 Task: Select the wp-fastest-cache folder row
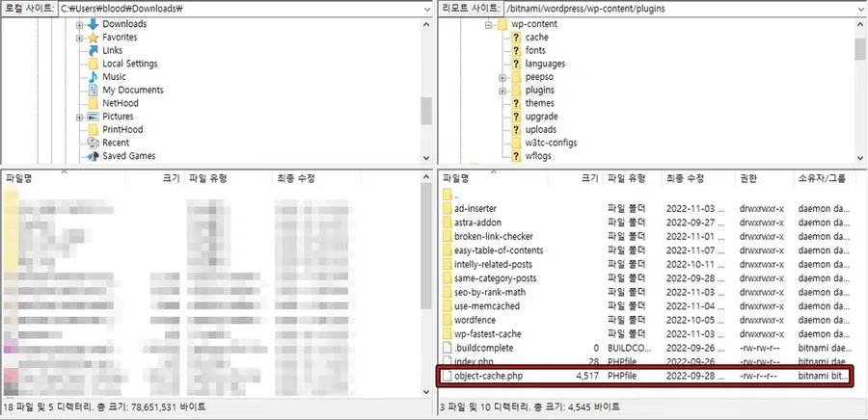pyautogui.click(x=646, y=334)
